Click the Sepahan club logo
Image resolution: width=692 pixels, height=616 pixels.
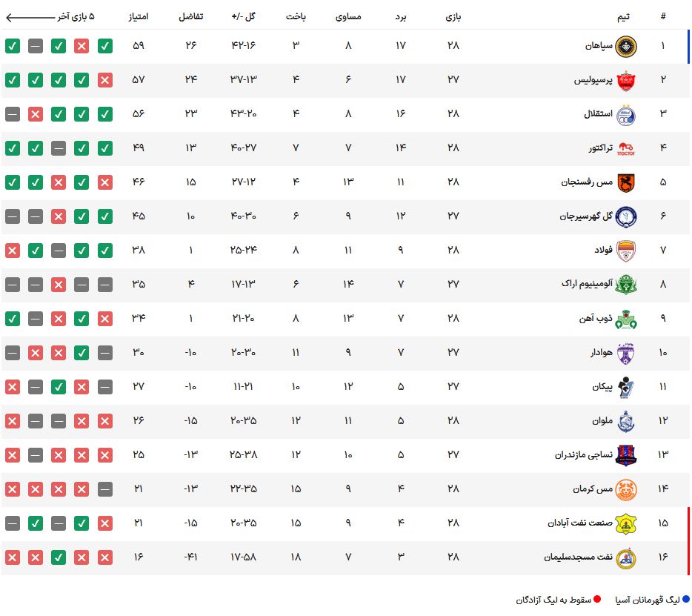pyautogui.click(x=625, y=46)
